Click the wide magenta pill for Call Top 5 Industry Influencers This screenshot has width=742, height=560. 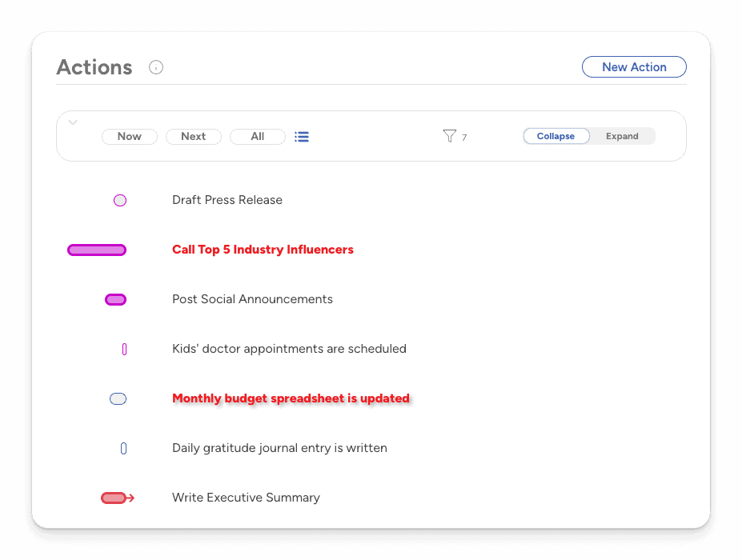point(97,250)
